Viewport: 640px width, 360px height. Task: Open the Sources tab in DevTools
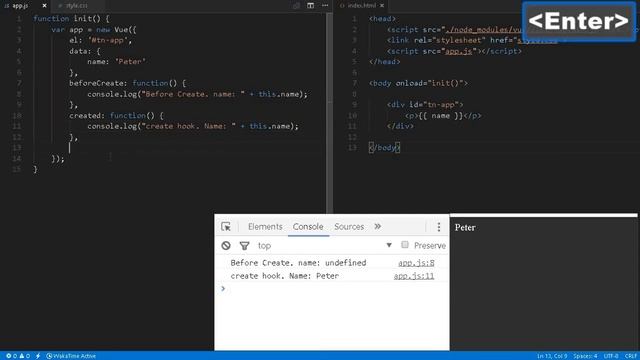(x=349, y=227)
